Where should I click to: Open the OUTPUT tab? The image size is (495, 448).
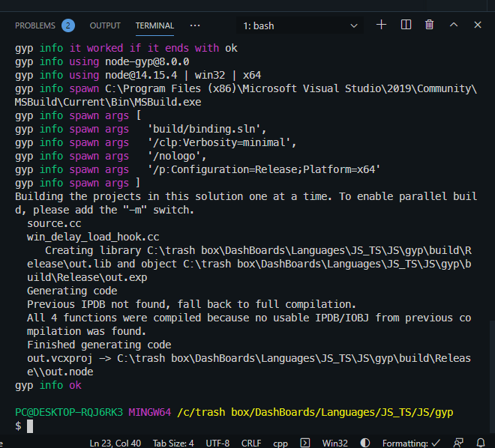pos(105,25)
